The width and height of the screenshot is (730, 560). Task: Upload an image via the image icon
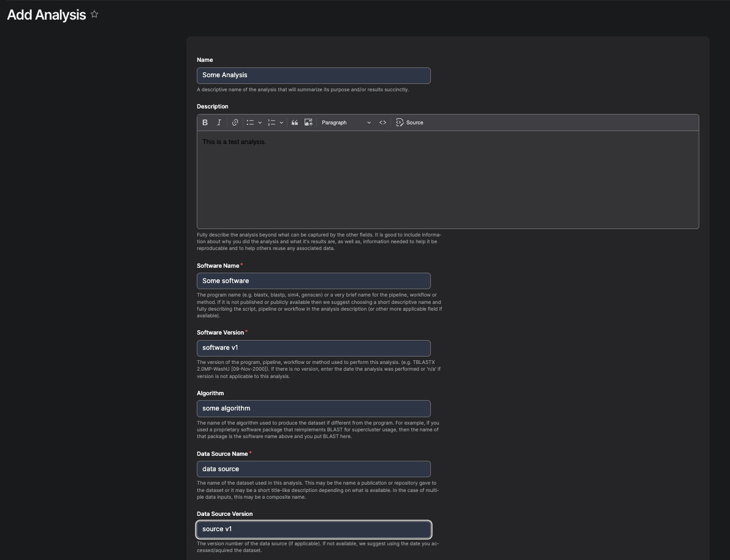[308, 123]
